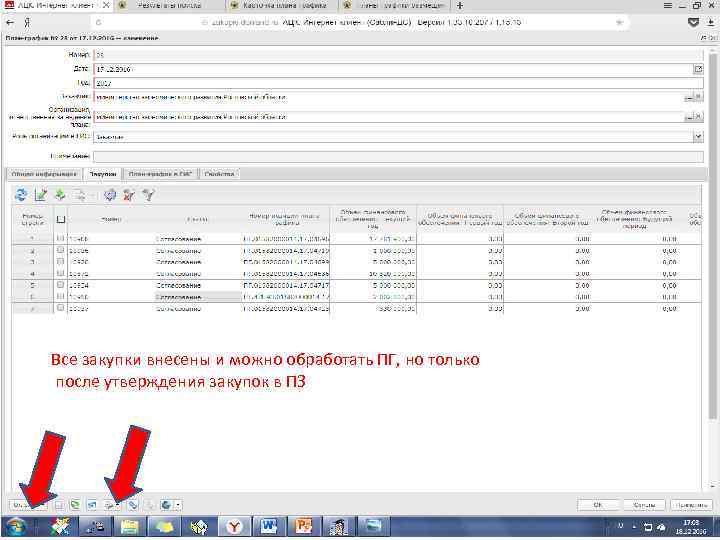Click the browser address bar

359,22
